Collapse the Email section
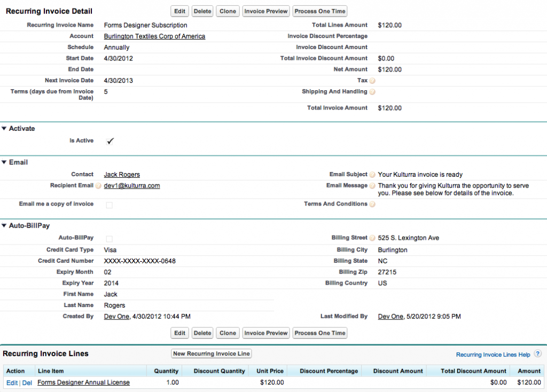This screenshot has width=547, height=392. [4, 162]
